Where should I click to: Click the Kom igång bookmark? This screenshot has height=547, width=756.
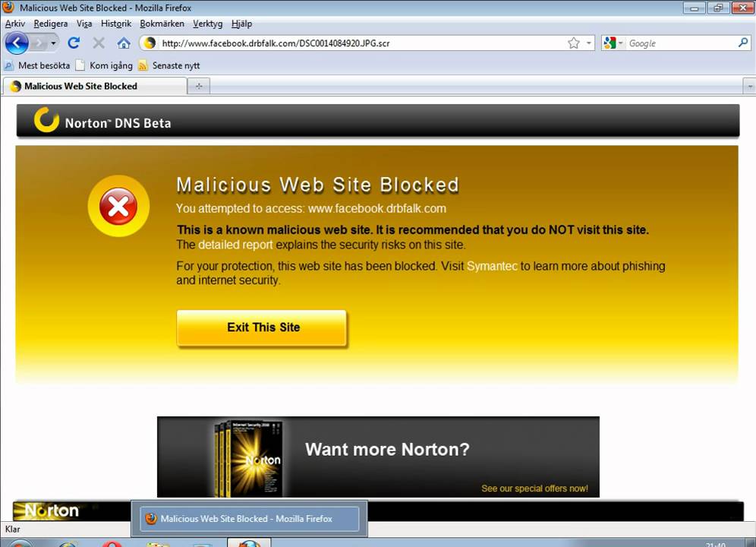click(x=104, y=65)
